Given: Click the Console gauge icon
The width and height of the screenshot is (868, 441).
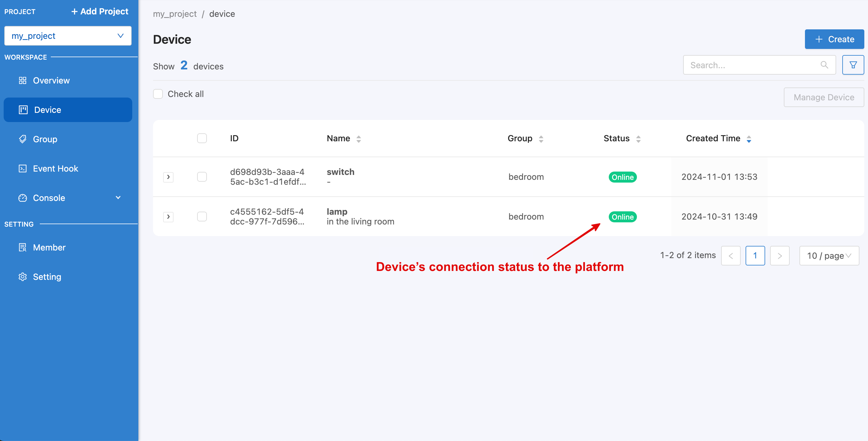Looking at the screenshot, I should click(23, 198).
